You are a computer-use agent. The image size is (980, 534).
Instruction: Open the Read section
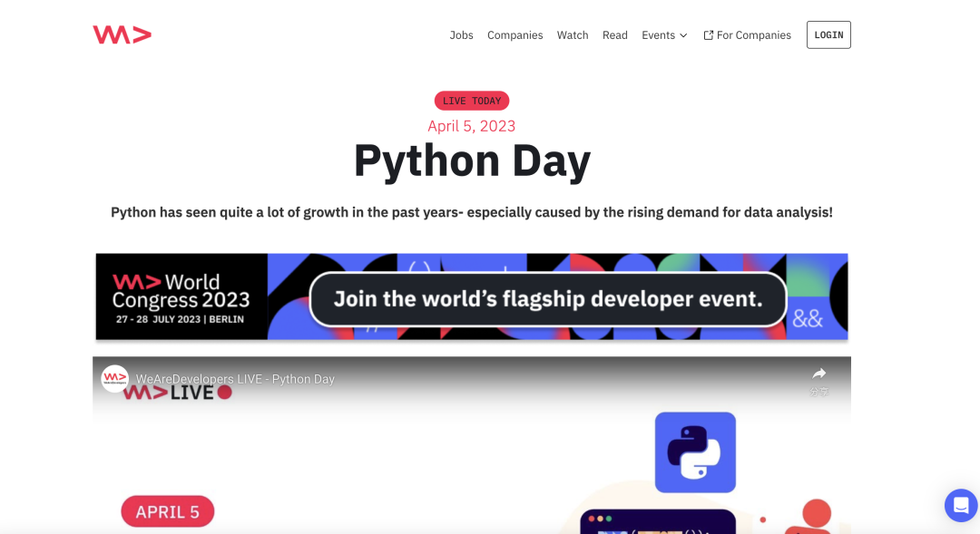click(615, 35)
